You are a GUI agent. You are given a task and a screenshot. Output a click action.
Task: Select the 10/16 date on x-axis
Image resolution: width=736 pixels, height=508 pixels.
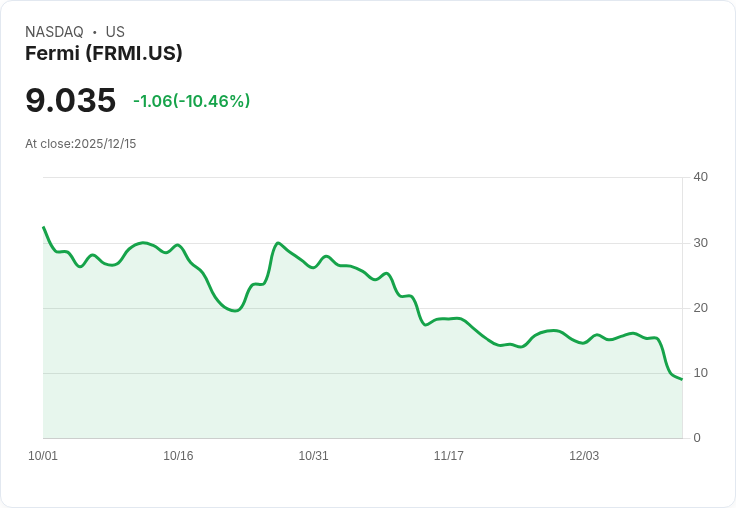click(x=178, y=456)
